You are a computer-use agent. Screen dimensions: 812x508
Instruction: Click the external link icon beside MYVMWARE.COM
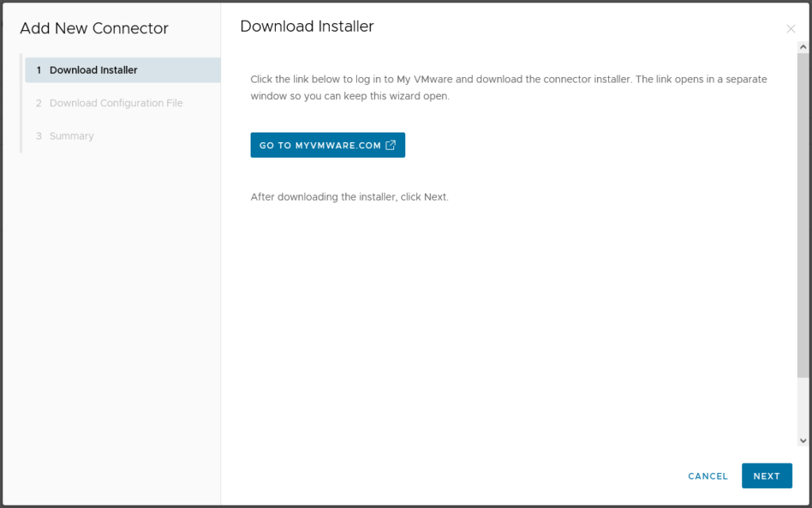coord(390,145)
